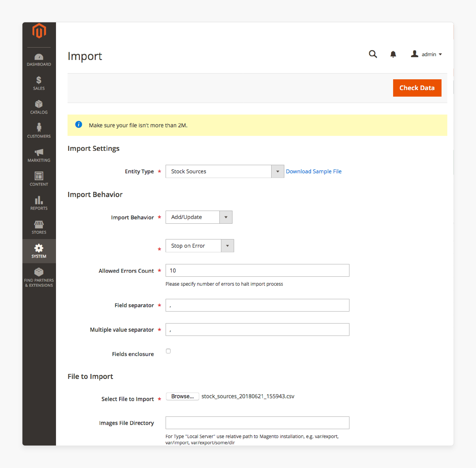This screenshot has width=476, height=468.
Task: Open the Entity Type dropdown
Action: point(278,171)
